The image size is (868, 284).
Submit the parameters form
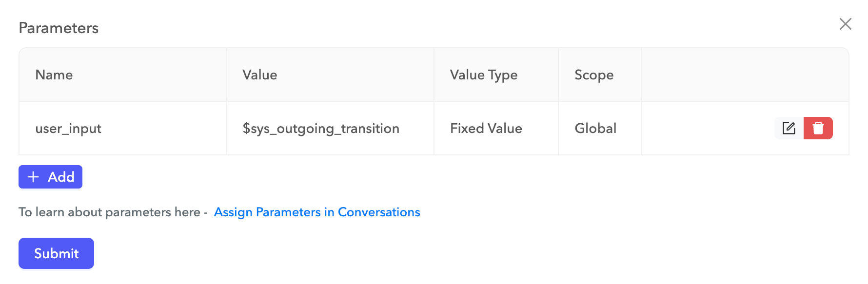(x=56, y=253)
